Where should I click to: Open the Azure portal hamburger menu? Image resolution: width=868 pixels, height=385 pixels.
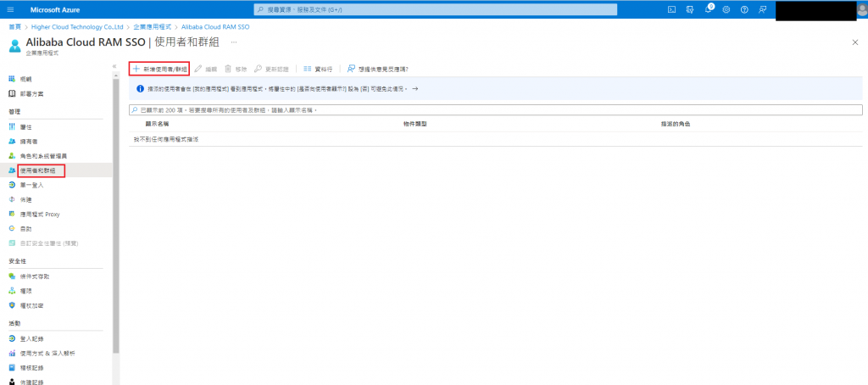point(10,9)
